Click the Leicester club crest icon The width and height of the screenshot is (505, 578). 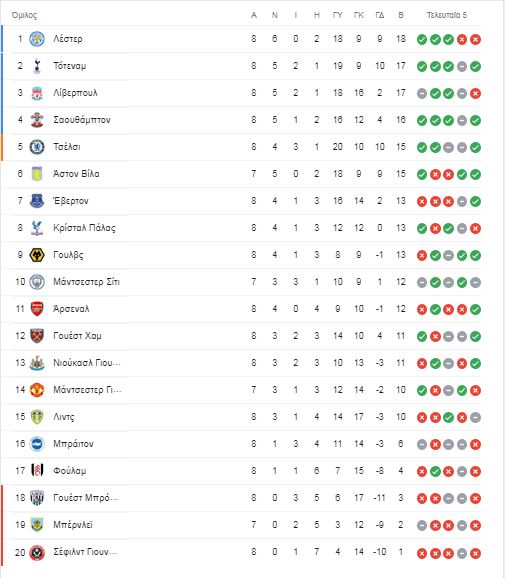coord(37,39)
